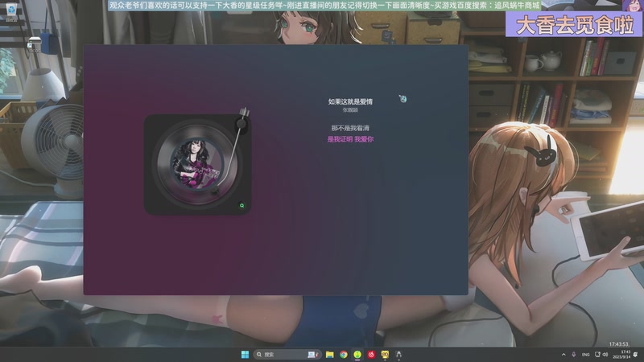
Task: Open File Explorer from the taskbar
Action: tap(330, 355)
